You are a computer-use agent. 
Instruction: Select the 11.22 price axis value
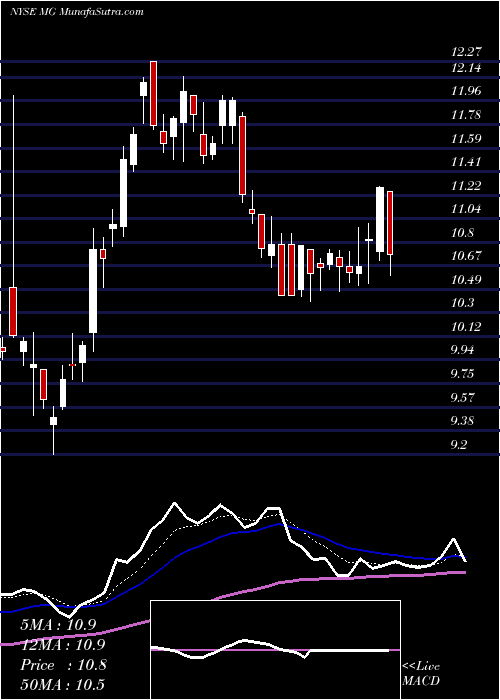[x=467, y=186]
